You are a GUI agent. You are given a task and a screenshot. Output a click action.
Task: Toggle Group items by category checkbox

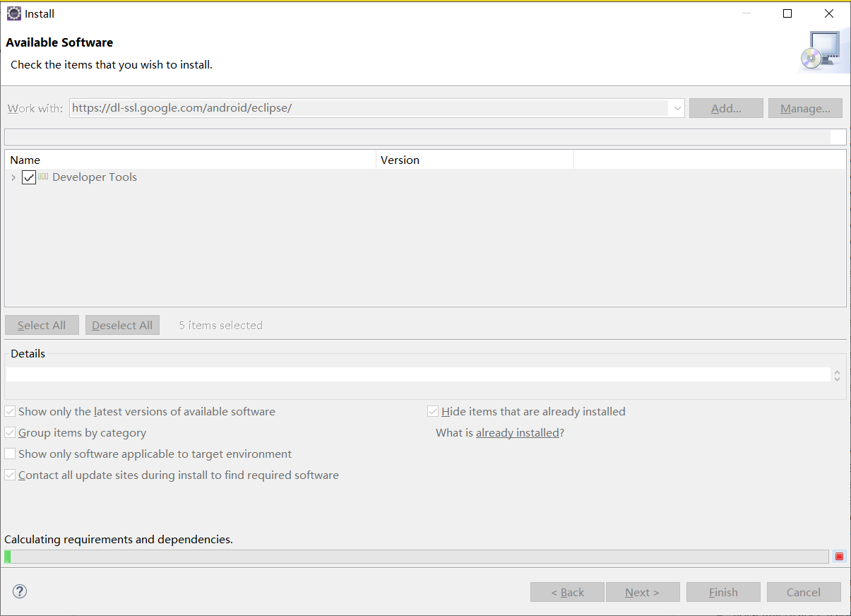10,432
